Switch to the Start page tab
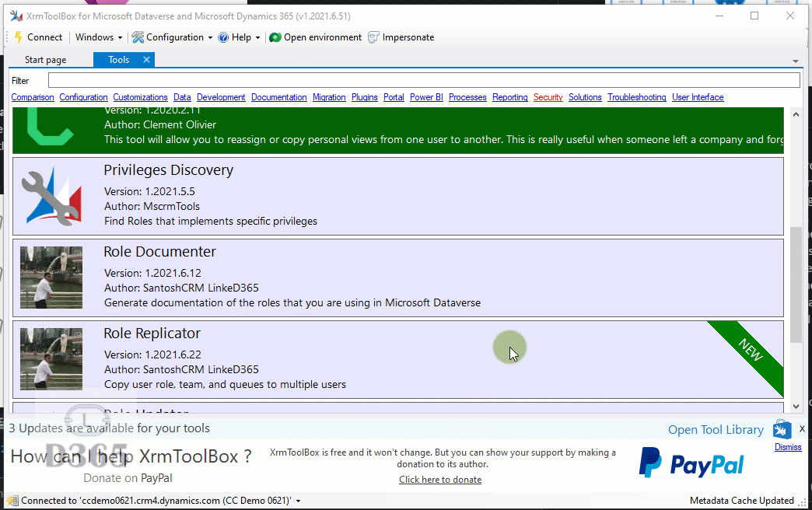This screenshot has width=812, height=510. tap(46, 60)
